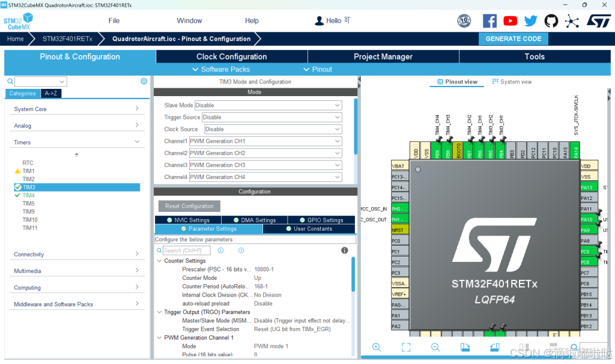Select the BOOT0 pin on the chip
Screen dimensions: 615x364
coord(458,151)
